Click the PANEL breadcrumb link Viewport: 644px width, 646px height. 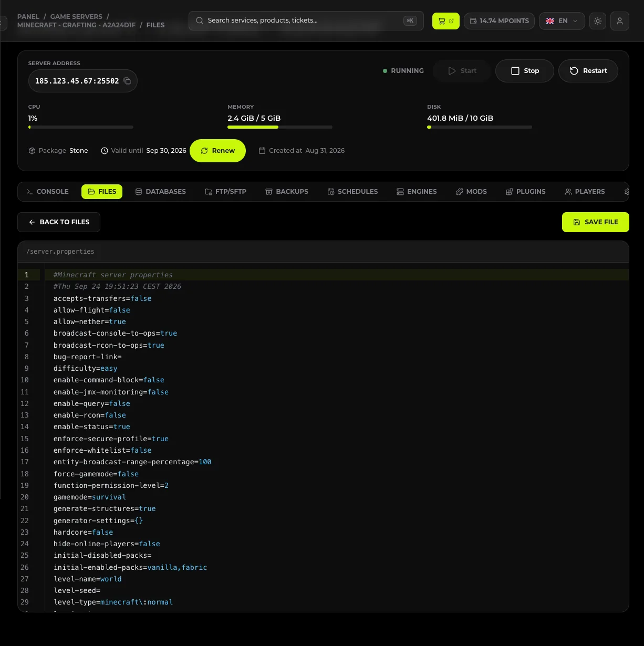[28, 17]
